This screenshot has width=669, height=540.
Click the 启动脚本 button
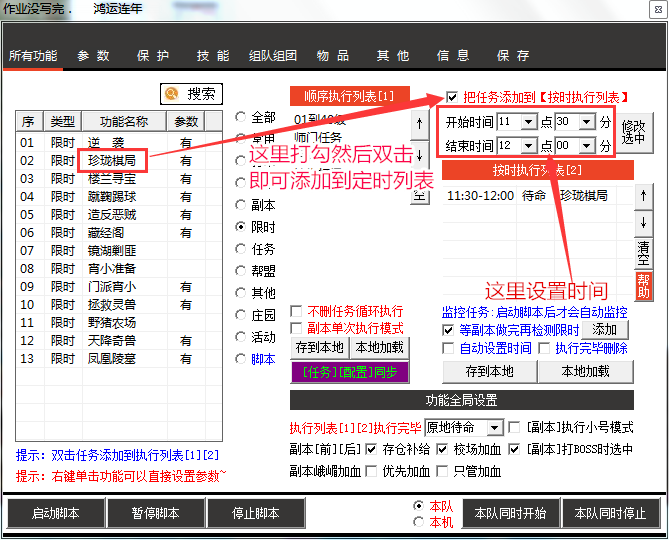point(56,514)
